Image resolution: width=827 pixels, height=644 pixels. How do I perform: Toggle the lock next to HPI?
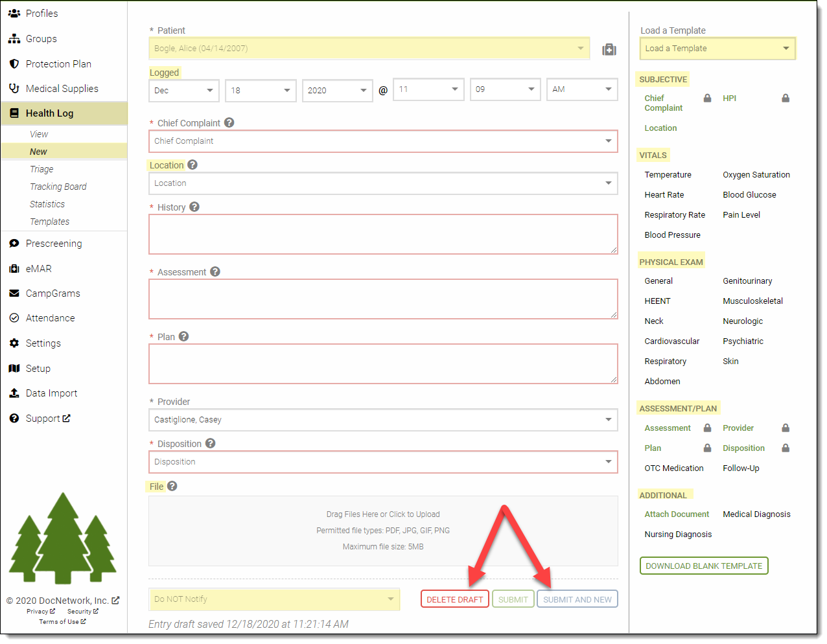point(785,98)
